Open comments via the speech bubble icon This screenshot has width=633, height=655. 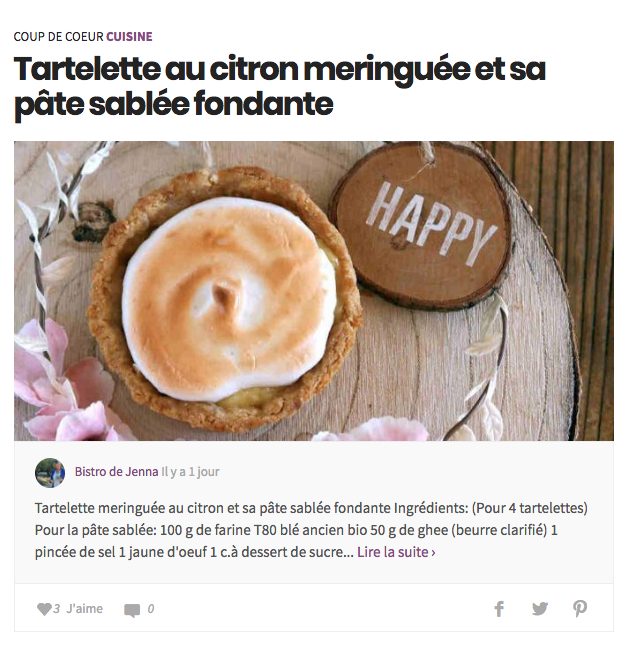[x=132, y=610]
